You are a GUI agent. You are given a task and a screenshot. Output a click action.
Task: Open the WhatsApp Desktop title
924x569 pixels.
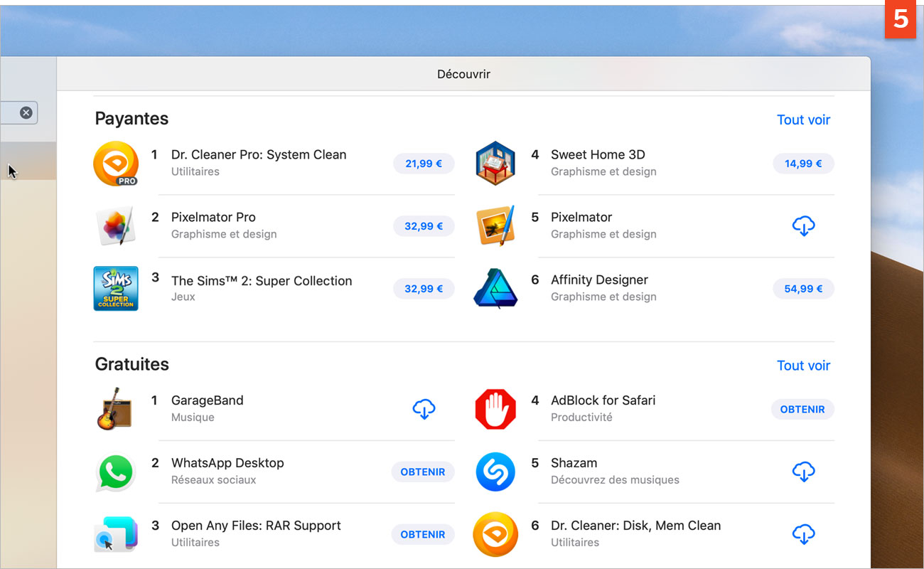pos(227,462)
